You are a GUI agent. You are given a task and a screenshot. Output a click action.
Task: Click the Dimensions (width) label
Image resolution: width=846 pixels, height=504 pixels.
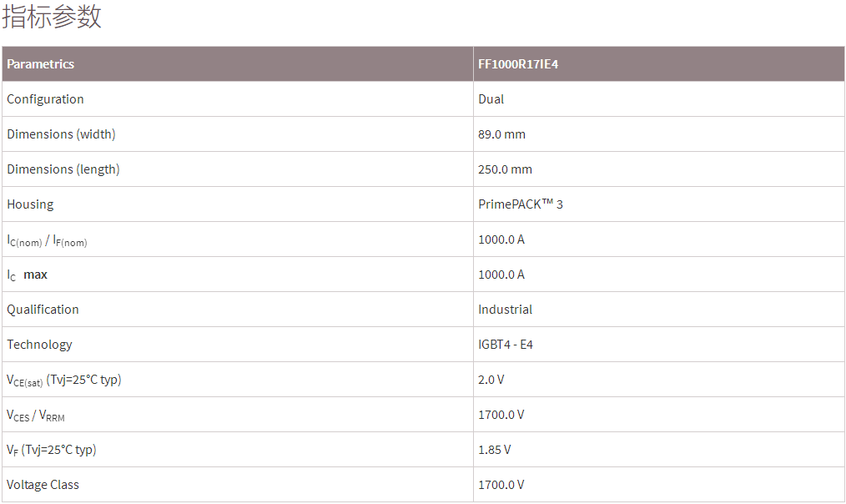[x=61, y=134]
